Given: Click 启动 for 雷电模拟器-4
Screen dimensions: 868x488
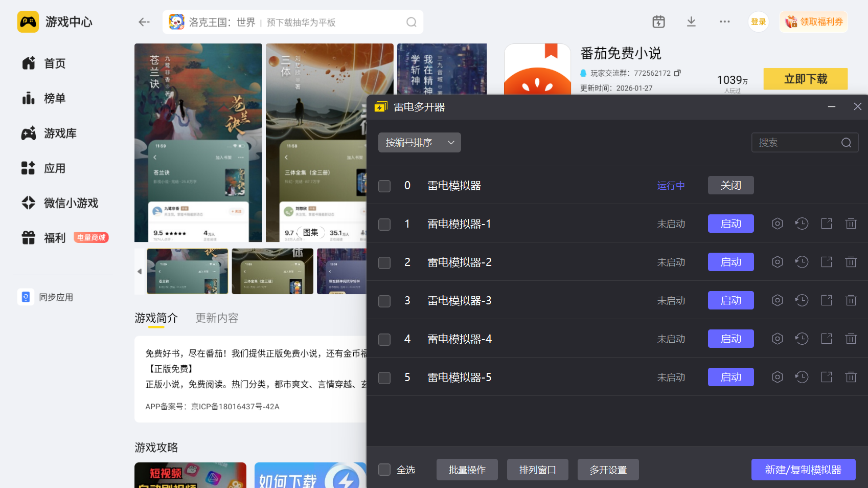Looking at the screenshot, I should click(x=731, y=339).
